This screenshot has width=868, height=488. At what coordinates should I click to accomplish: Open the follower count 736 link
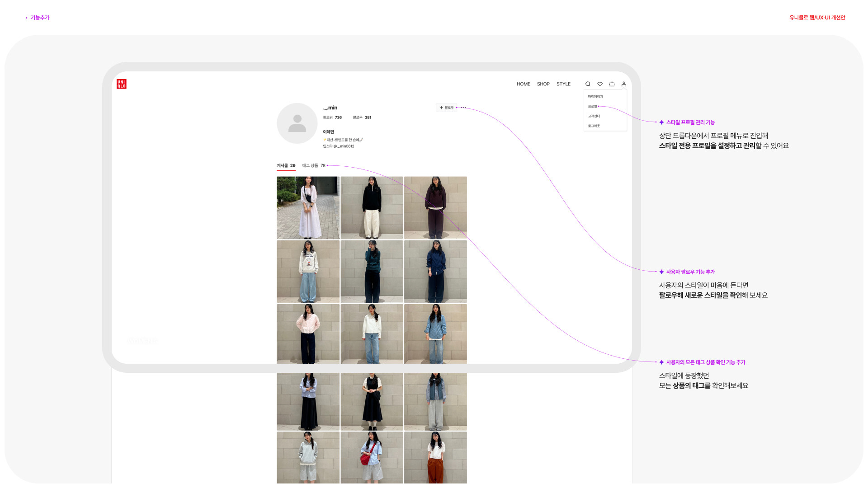point(332,117)
